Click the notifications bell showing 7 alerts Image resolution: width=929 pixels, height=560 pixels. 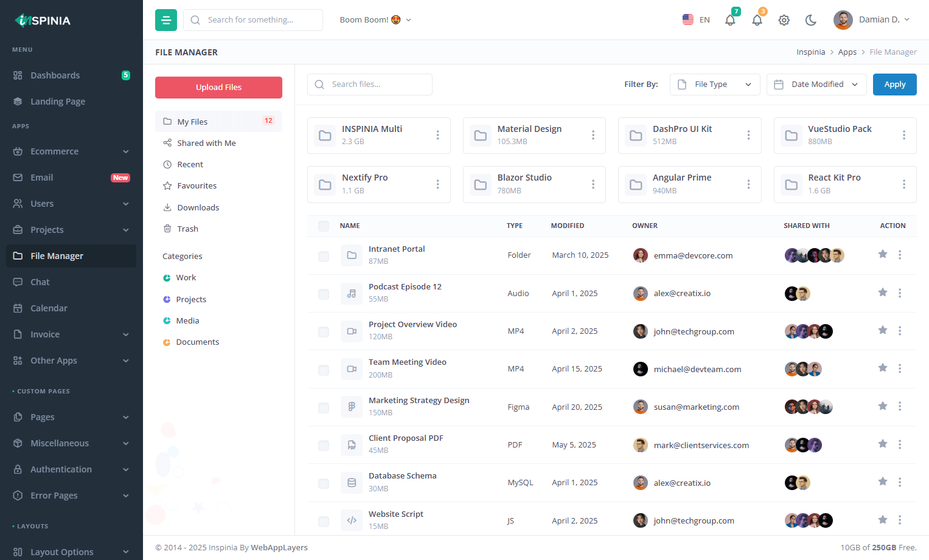(730, 19)
